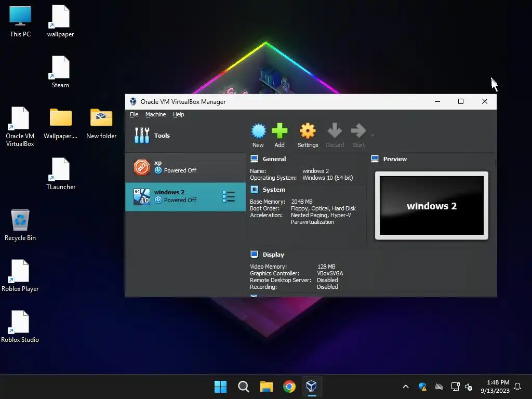The width and height of the screenshot is (532, 399).
Task: Click the Preview section header
Action: (395, 159)
